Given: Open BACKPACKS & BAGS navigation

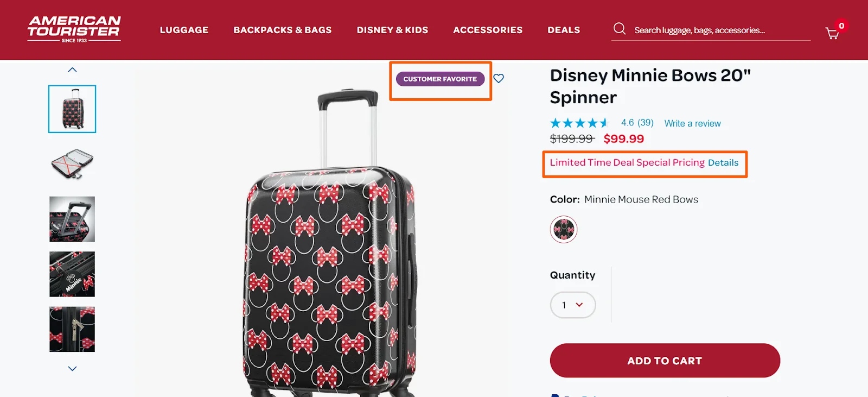Looking at the screenshot, I should (283, 30).
